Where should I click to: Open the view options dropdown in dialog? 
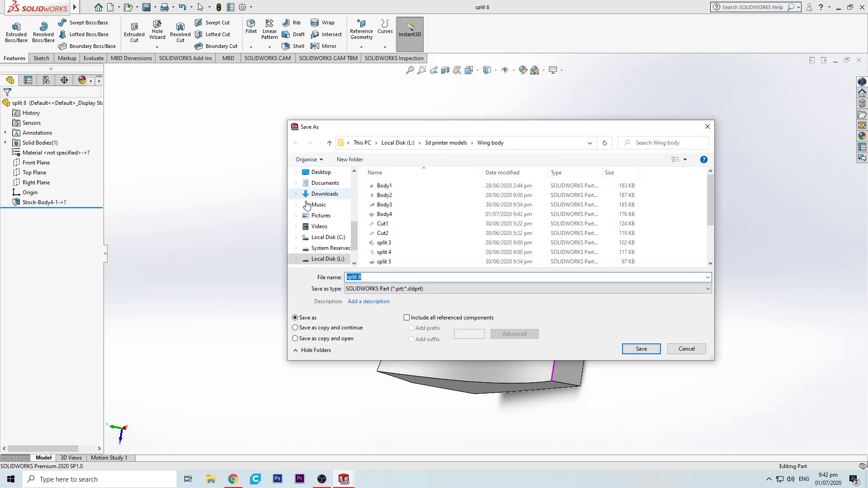click(685, 160)
